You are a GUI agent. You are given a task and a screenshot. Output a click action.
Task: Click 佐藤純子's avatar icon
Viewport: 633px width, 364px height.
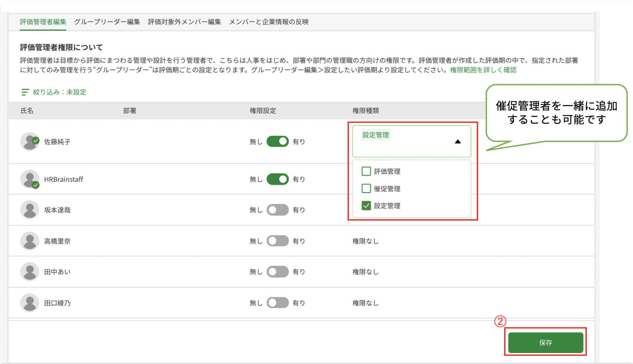(x=30, y=142)
